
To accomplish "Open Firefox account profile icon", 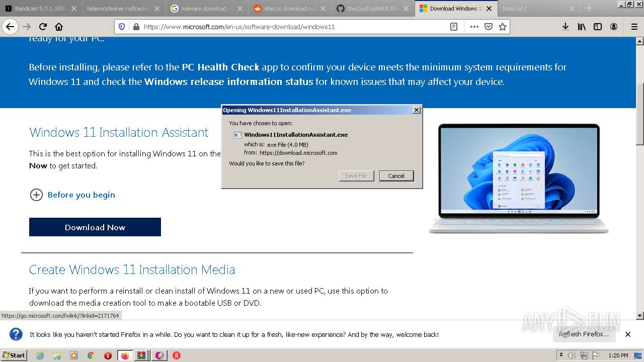I will tap(614, 27).
